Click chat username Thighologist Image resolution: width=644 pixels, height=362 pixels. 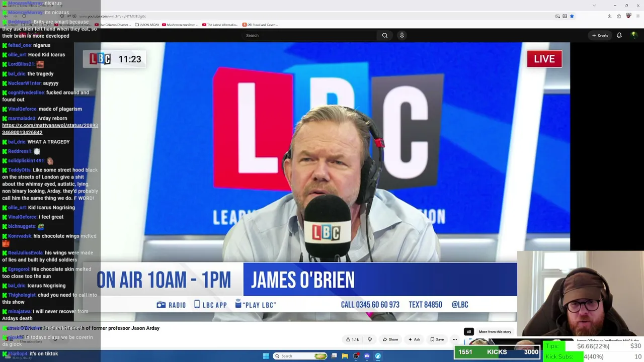pos(22,295)
